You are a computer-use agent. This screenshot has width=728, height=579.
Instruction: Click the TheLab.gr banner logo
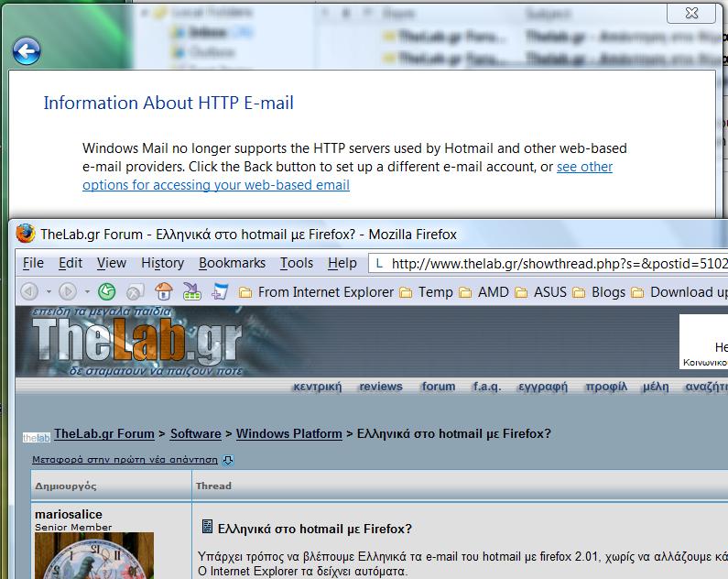[x=137, y=342]
